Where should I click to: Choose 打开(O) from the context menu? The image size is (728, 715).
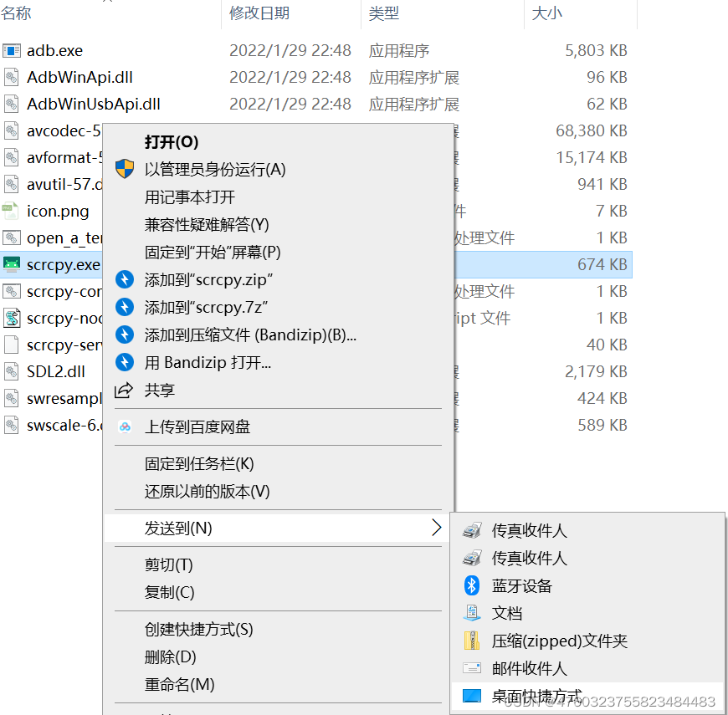pyautogui.click(x=172, y=142)
